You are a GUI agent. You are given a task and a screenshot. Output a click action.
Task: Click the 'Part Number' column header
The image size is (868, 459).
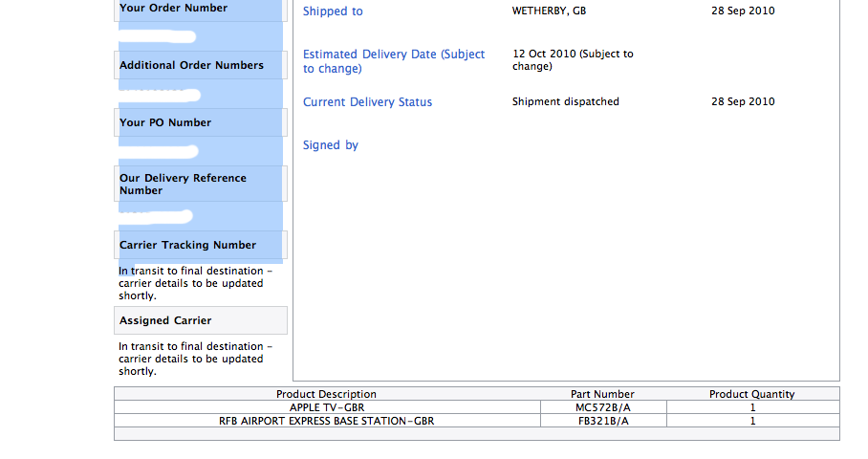click(x=602, y=394)
